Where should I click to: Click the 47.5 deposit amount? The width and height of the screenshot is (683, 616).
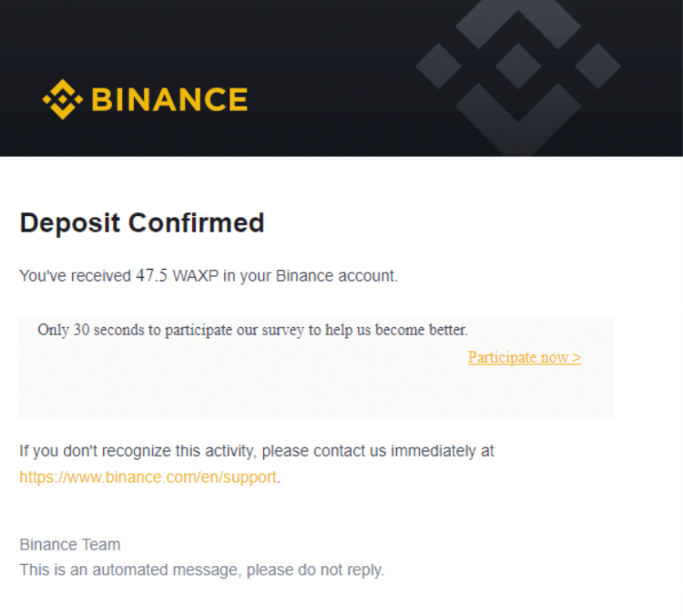coord(151,276)
